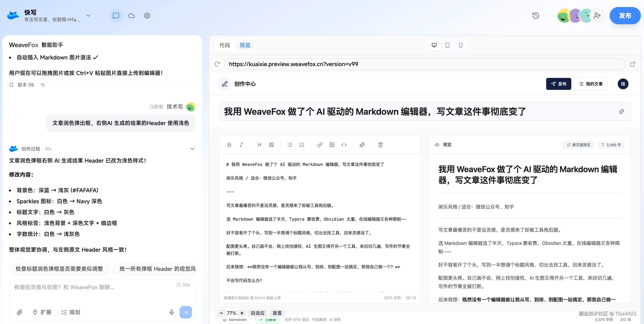Insert a code block from editor toolbar
Screen dimensions: 644x324
point(344,145)
